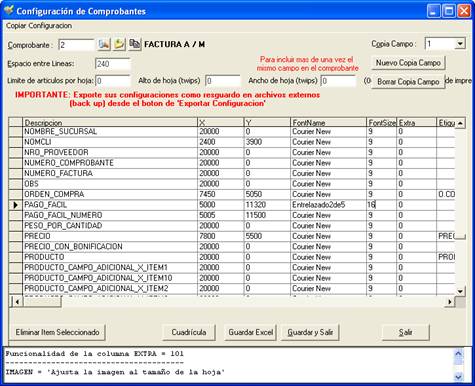Click the horizontal scrollbar thumb of the grid
The image size is (475, 386).
(x=42, y=302)
